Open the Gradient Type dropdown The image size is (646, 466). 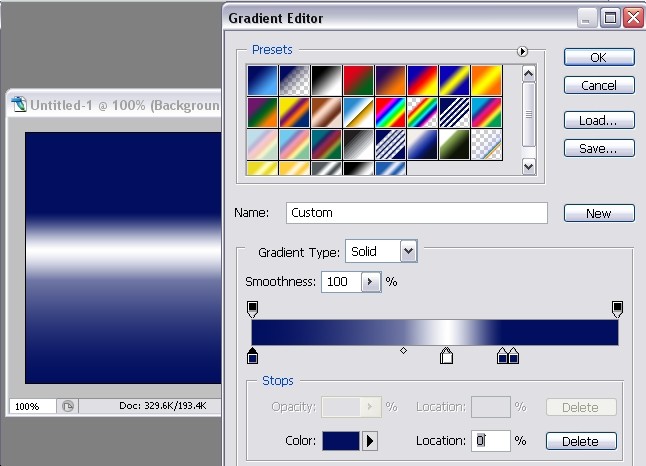point(407,251)
